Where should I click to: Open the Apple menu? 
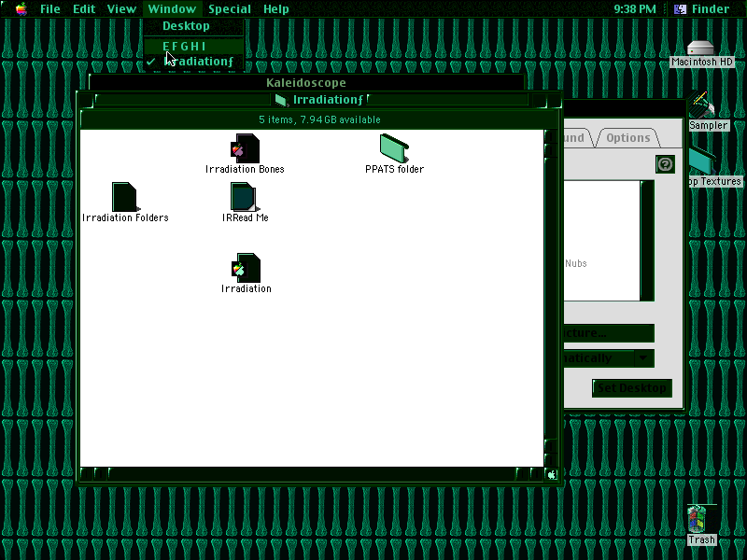[x=21, y=9]
